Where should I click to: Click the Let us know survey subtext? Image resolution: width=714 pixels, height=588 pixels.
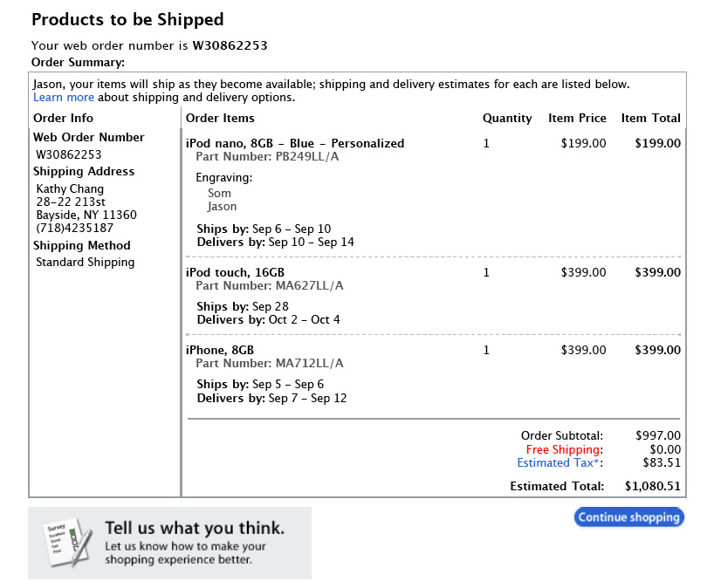(185, 552)
